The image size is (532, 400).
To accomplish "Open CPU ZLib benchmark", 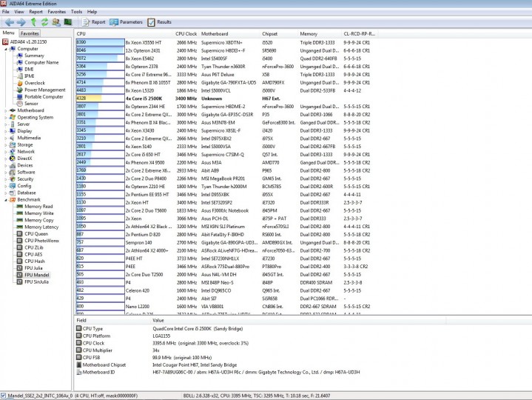I will [x=33, y=247].
